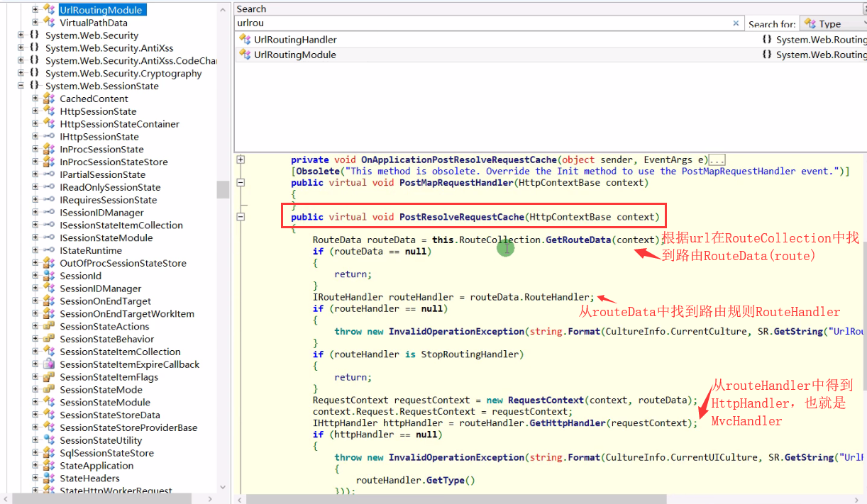867x504 pixels.
Task: Clear the search box with the X button
Action: tap(736, 23)
